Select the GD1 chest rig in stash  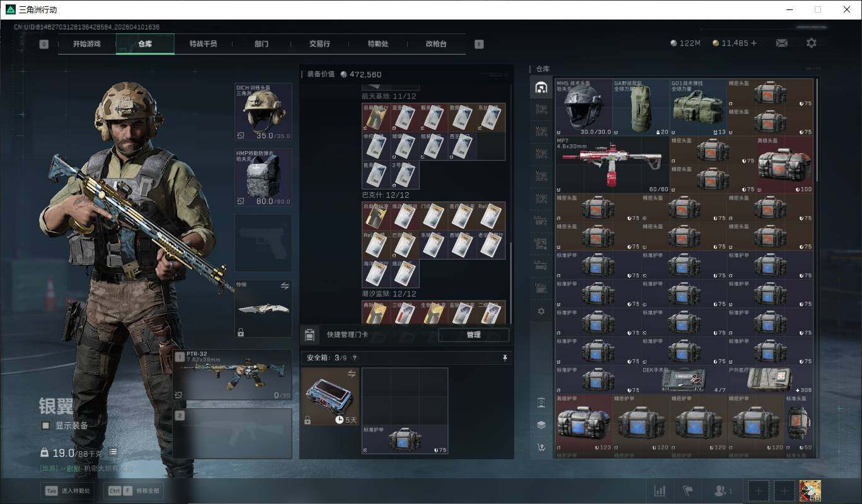tap(698, 106)
